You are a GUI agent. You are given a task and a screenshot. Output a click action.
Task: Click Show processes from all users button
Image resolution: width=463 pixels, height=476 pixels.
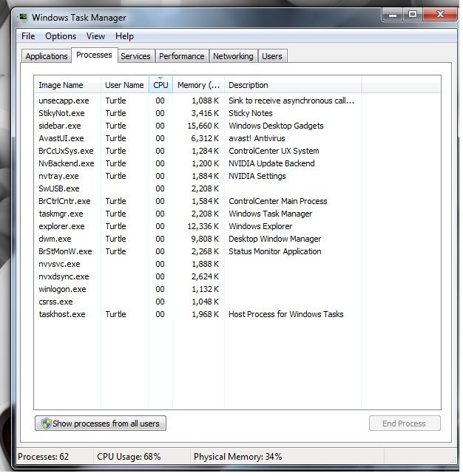click(x=101, y=424)
